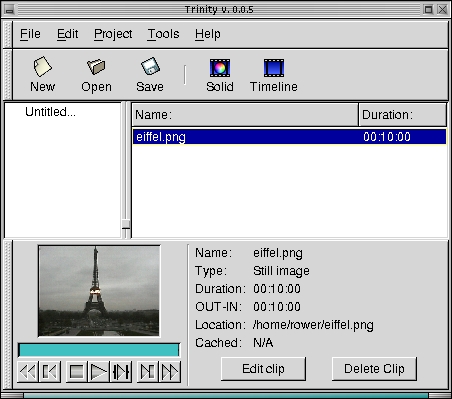Select the Untitled... project tree item
Viewport: 452px width, 399px height.
50,112
